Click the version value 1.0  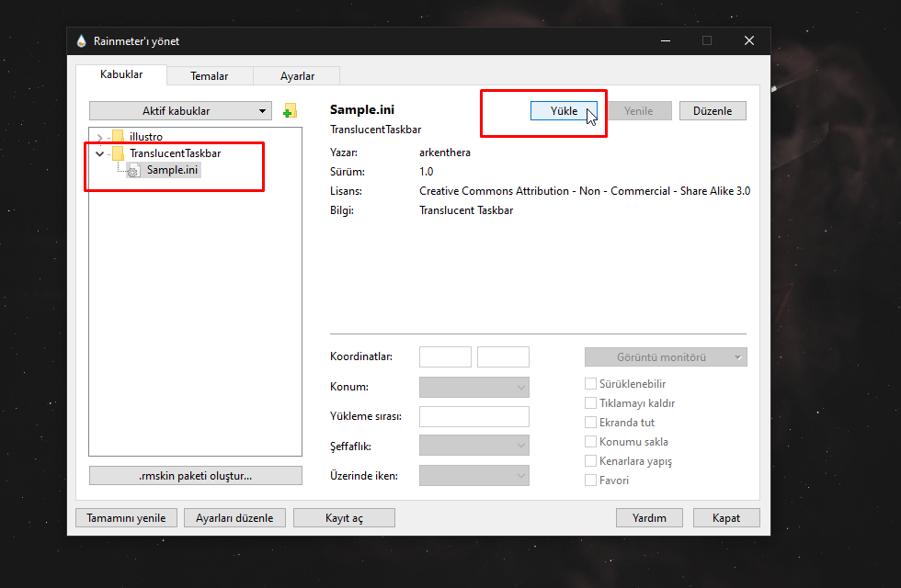pos(427,172)
